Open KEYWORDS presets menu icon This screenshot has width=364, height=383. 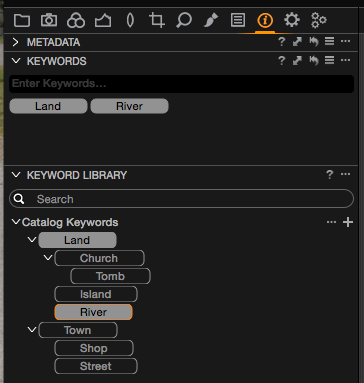[329, 60]
